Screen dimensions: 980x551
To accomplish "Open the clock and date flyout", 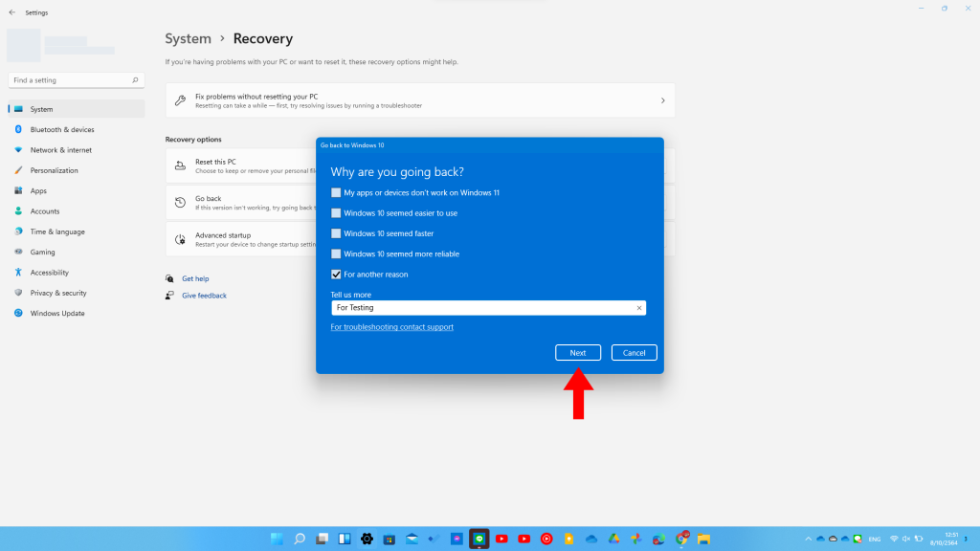I will click(944, 539).
